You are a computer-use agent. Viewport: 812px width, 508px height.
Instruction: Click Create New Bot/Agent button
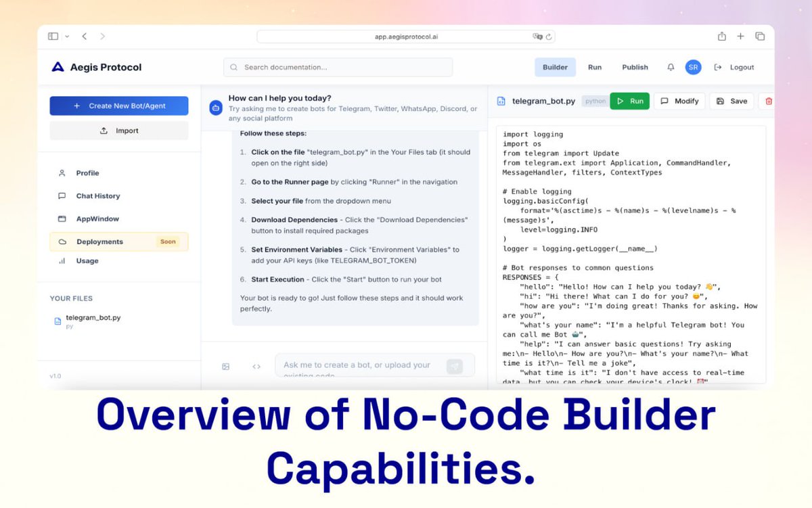pyautogui.click(x=119, y=106)
